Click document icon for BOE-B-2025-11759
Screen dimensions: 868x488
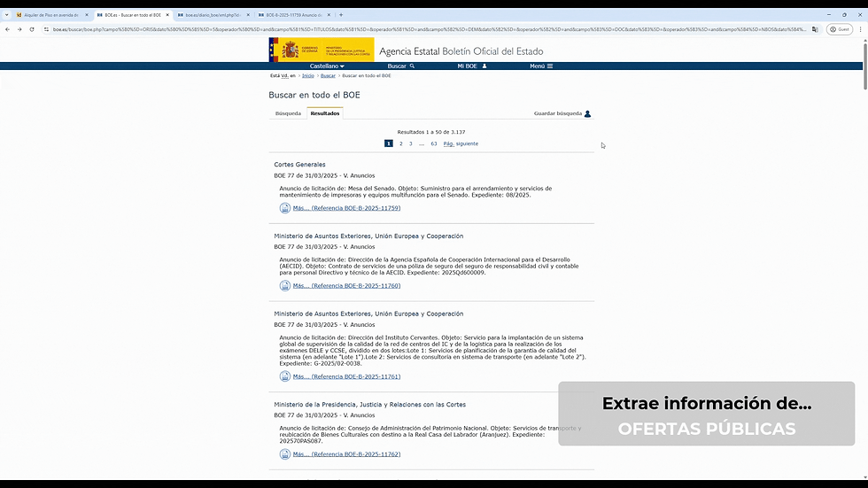click(x=284, y=208)
